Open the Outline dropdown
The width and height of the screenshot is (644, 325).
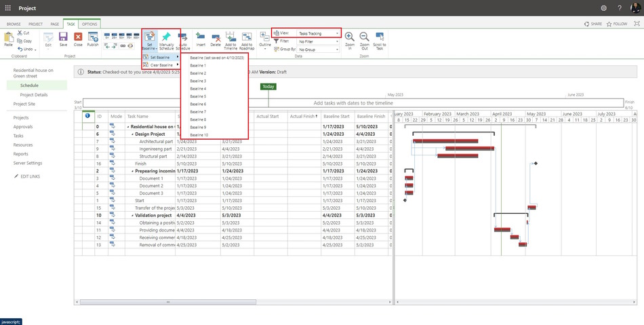265,41
